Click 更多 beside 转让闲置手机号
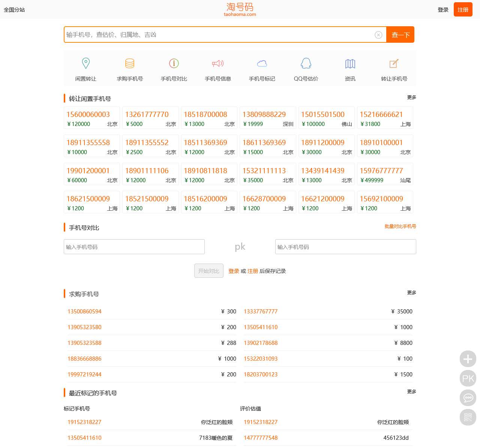This screenshot has height=448, width=480. (412, 97)
